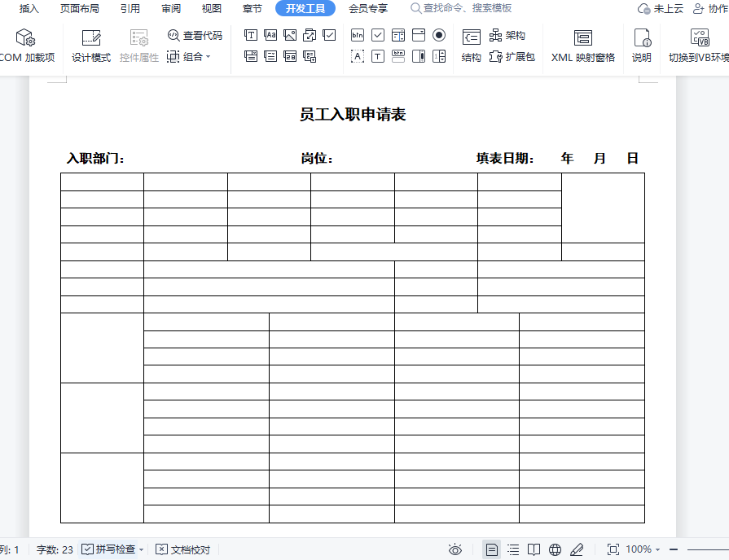The image size is (729, 560).
Task: Click Collaborate (协作) button
Action: [x=710, y=8]
